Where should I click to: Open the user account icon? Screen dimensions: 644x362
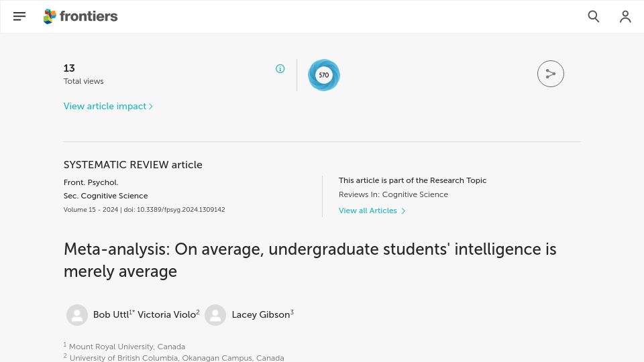pos(625,16)
